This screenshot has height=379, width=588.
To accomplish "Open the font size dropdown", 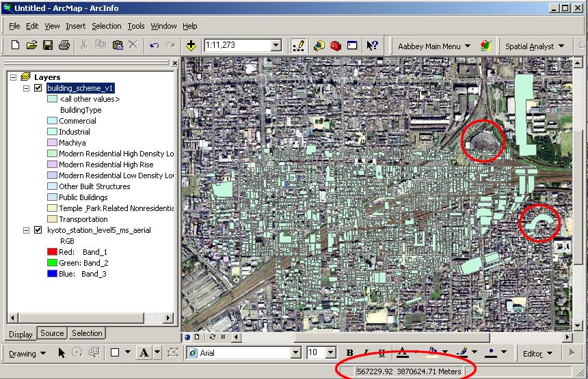I will pos(332,353).
